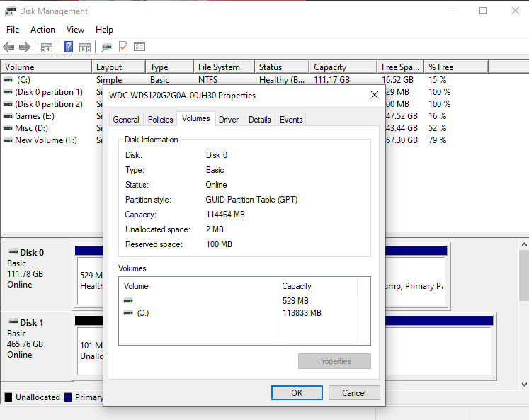Sort by the File System column header
Image resolution: width=529 pixels, height=420 pixels.
(x=224, y=67)
